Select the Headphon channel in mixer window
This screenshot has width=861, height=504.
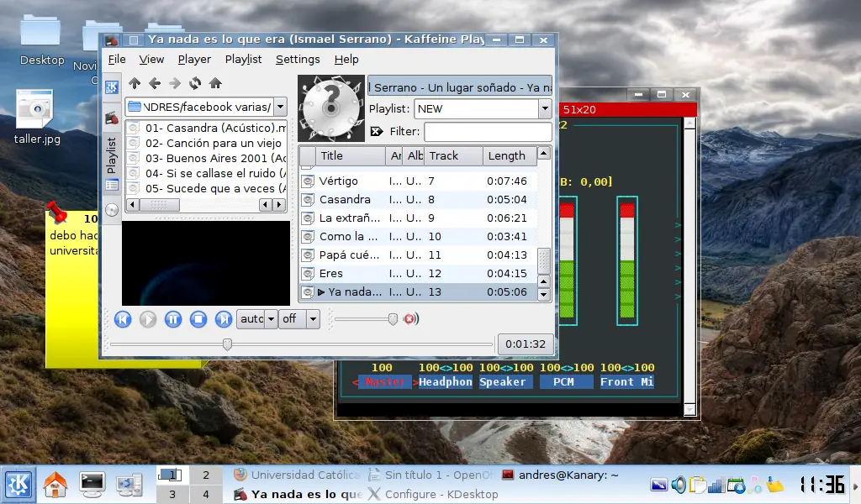(x=446, y=381)
